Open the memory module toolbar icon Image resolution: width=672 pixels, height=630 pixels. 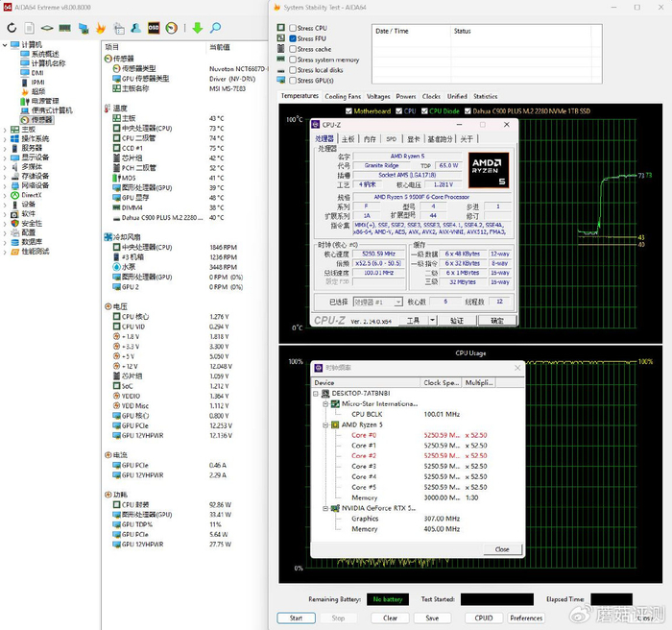(x=65, y=28)
